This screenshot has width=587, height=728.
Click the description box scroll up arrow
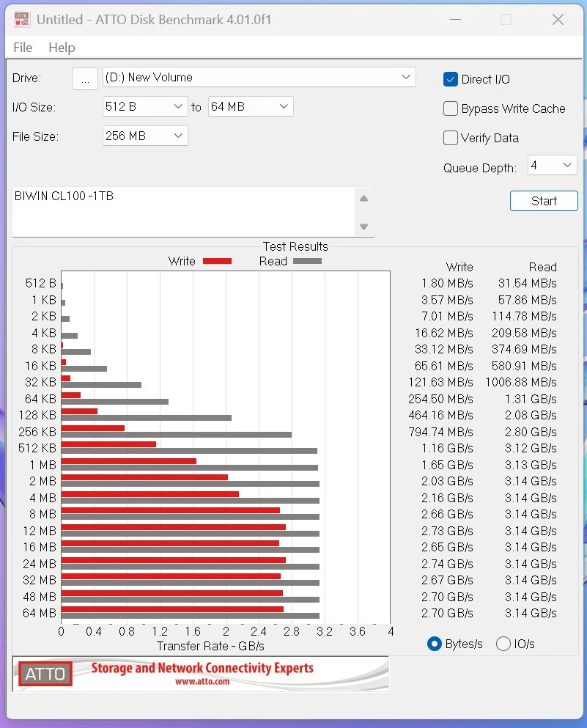(363, 199)
